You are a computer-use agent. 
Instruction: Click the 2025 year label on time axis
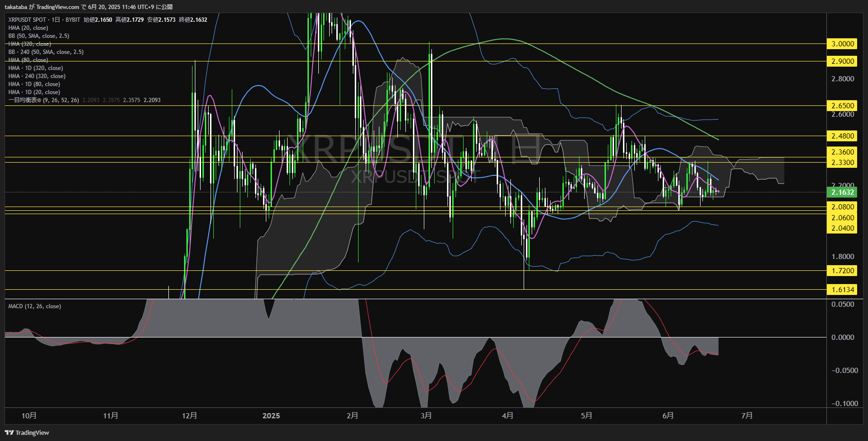pos(271,415)
